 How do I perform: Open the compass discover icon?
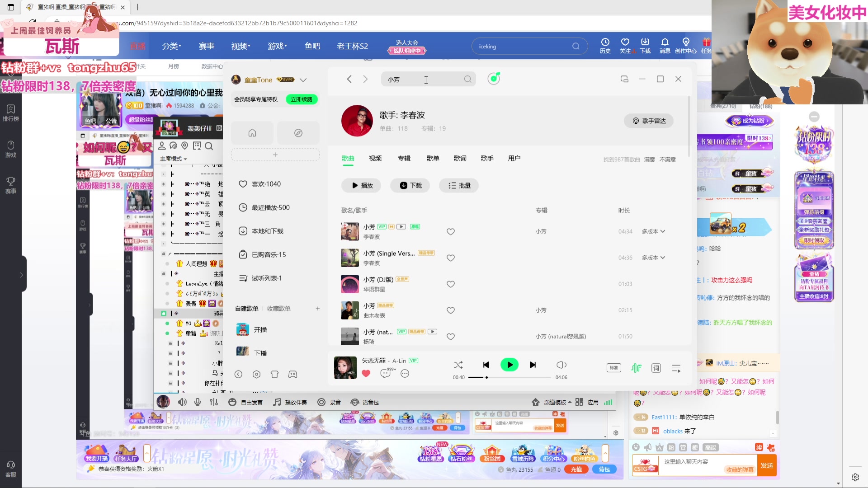pyautogui.click(x=298, y=133)
